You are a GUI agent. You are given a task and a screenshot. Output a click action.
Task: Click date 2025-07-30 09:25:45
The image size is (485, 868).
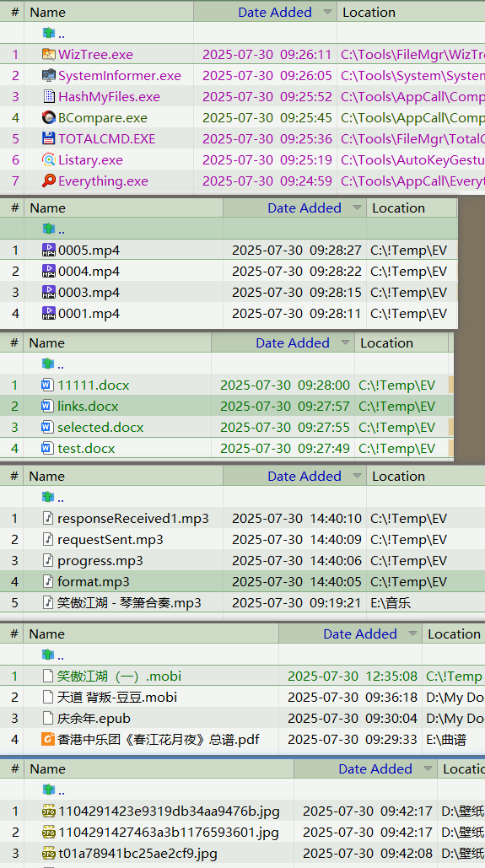click(267, 117)
